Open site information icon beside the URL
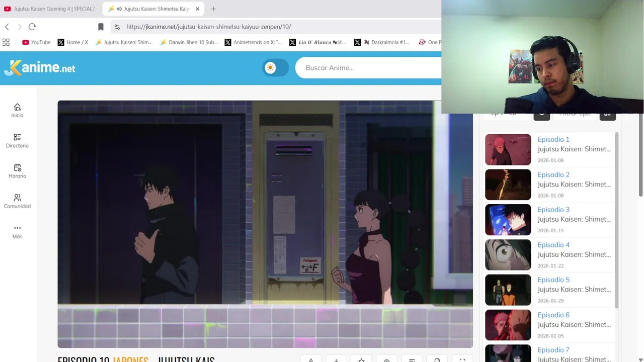The width and height of the screenshot is (644, 362). (x=117, y=27)
